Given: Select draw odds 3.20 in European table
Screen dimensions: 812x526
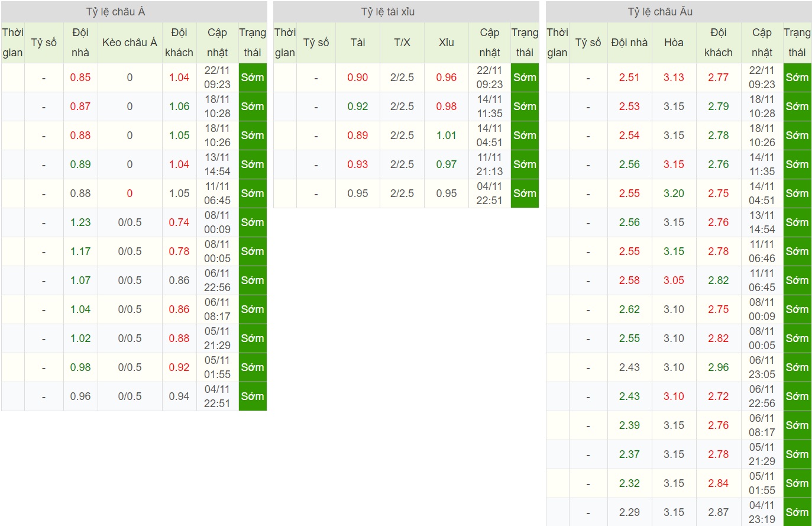Looking at the screenshot, I should (x=674, y=193).
